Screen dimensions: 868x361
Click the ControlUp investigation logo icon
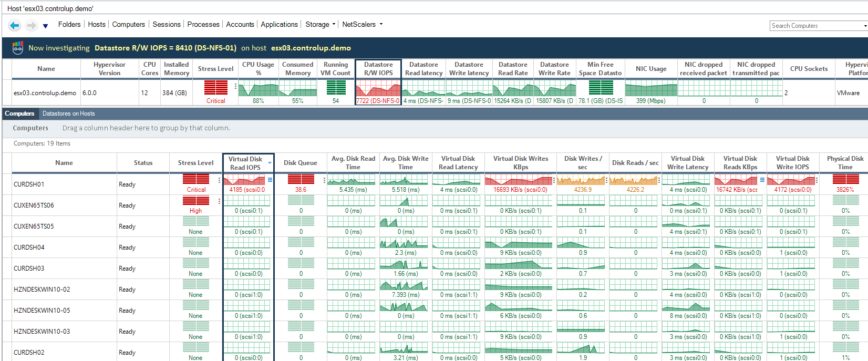pos(18,48)
